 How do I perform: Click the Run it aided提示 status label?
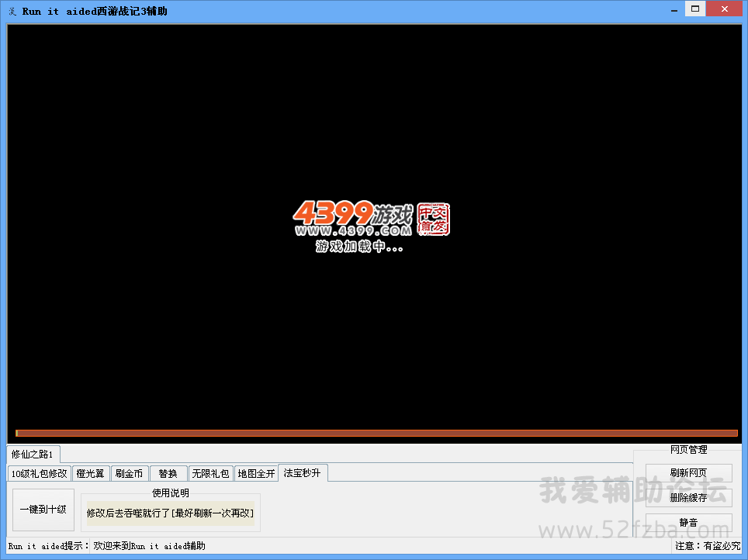coord(48,546)
